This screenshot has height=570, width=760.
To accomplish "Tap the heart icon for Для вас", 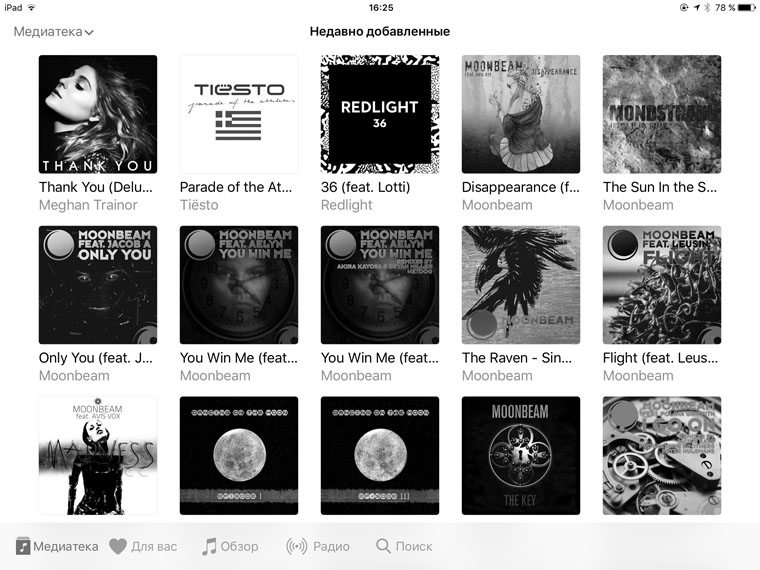I will (x=117, y=546).
